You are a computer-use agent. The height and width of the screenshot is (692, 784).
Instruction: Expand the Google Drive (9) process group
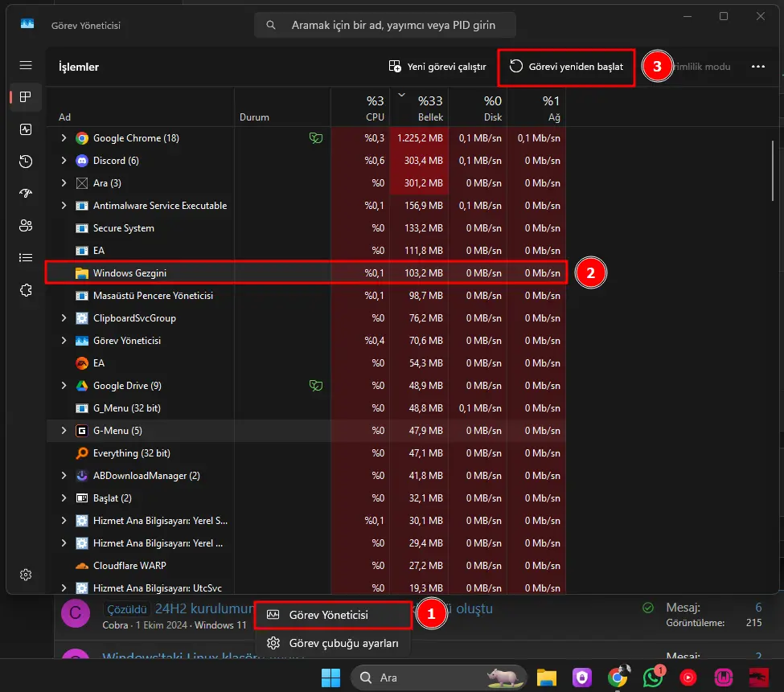pyautogui.click(x=64, y=385)
